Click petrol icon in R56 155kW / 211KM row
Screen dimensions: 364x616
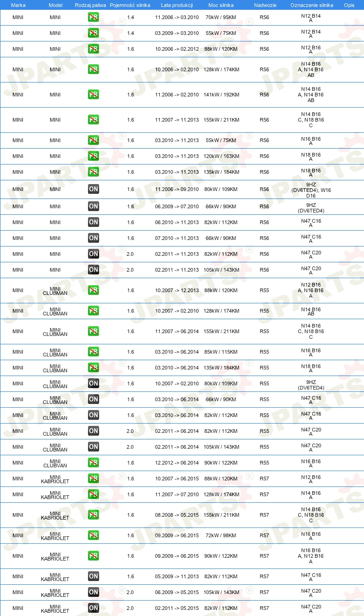point(94,120)
